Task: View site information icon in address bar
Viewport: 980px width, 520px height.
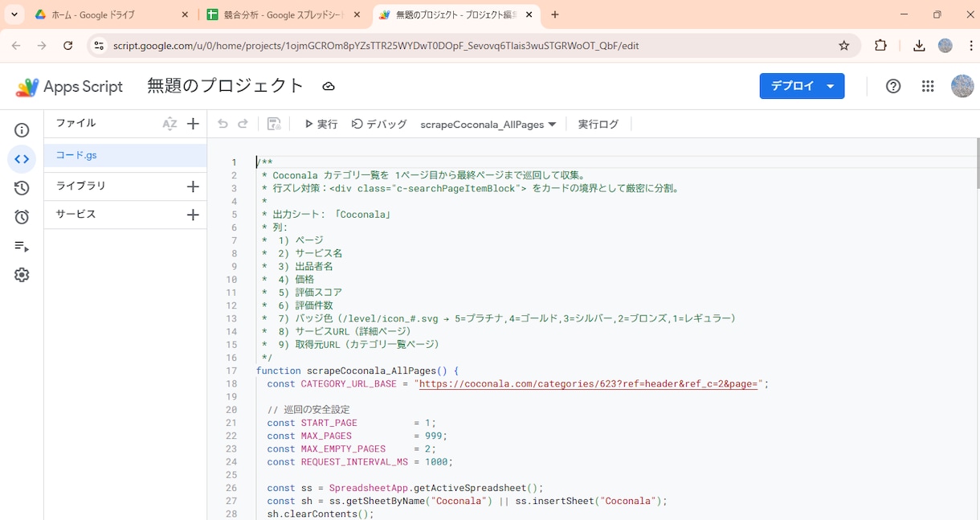Action: point(99,46)
